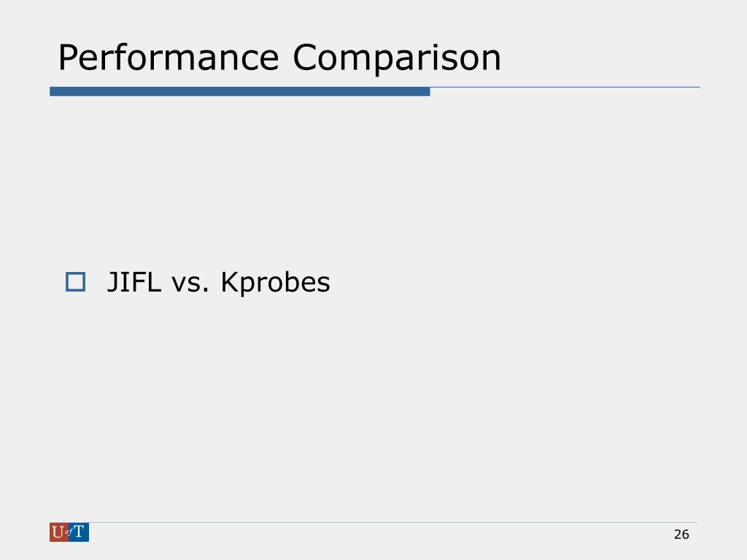Click the word Comparison in the title

396,58
